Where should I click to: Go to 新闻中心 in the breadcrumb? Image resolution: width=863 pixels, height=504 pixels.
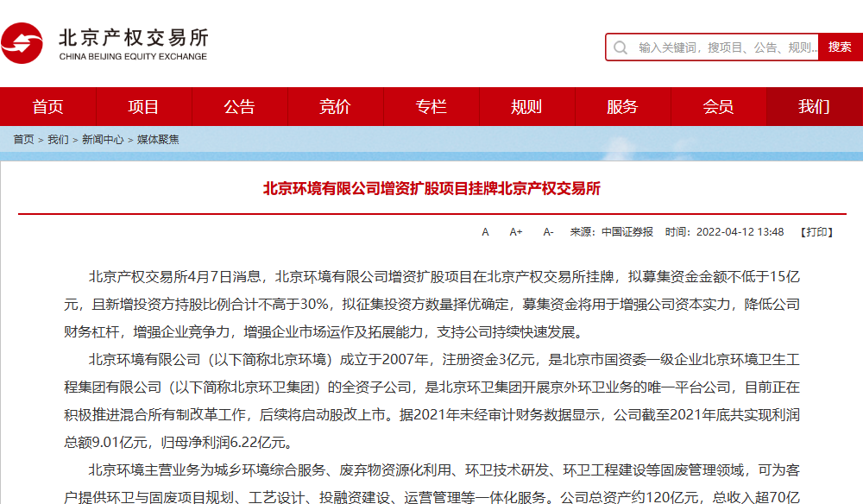[103, 140]
